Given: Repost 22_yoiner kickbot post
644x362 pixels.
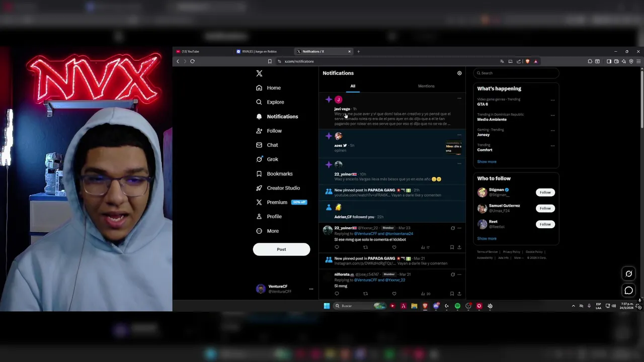Looking at the screenshot, I should (365, 247).
